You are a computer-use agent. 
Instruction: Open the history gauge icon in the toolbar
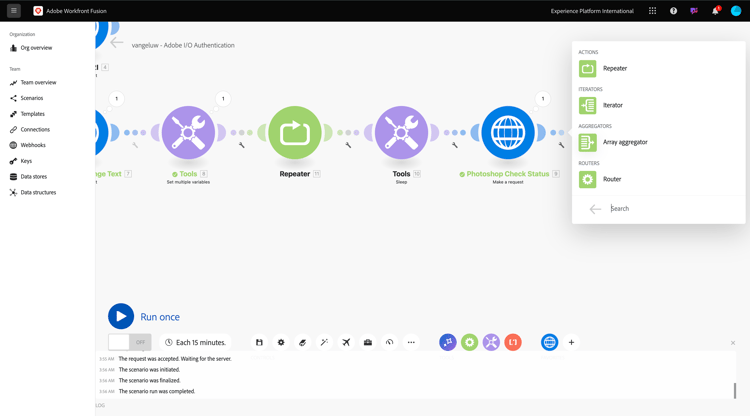tap(389, 342)
